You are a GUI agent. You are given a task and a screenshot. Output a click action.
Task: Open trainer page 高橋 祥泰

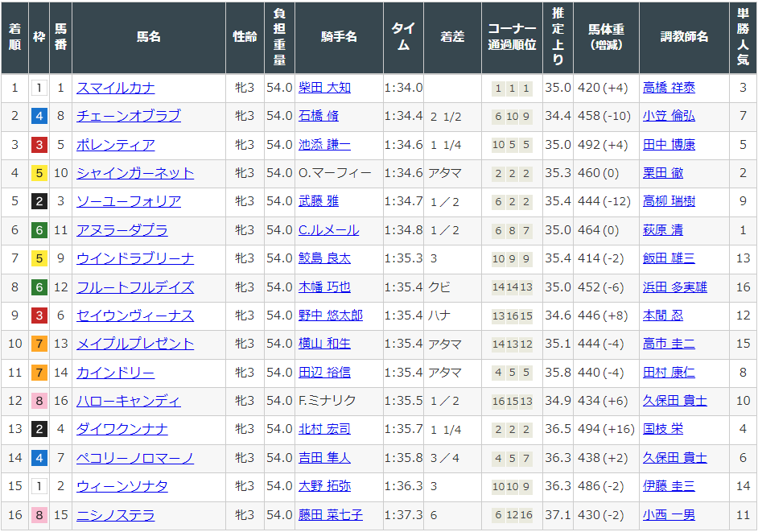click(x=669, y=88)
